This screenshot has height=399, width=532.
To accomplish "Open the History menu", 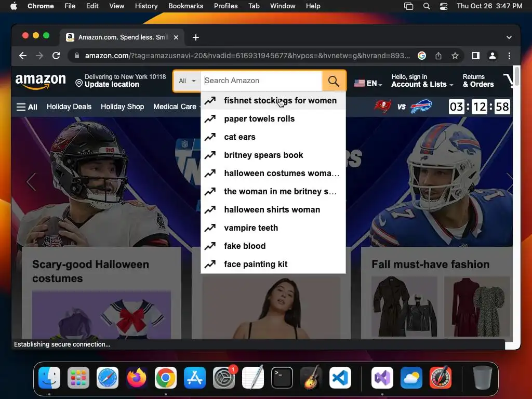I will [146, 6].
